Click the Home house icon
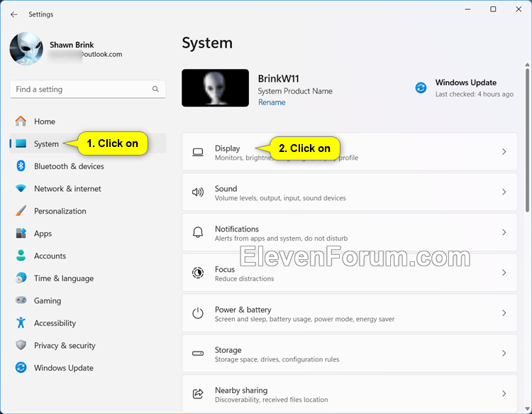The height and width of the screenshot is (414, 532). [21, 121]
